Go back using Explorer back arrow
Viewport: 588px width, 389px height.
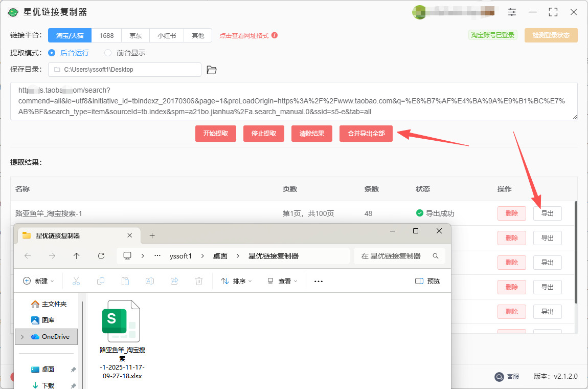[28, 256]
